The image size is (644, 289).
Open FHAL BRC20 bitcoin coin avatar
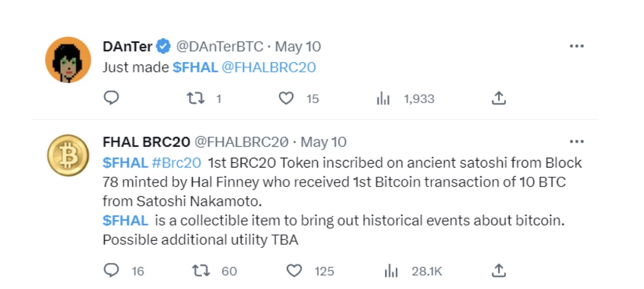(68, 155)
